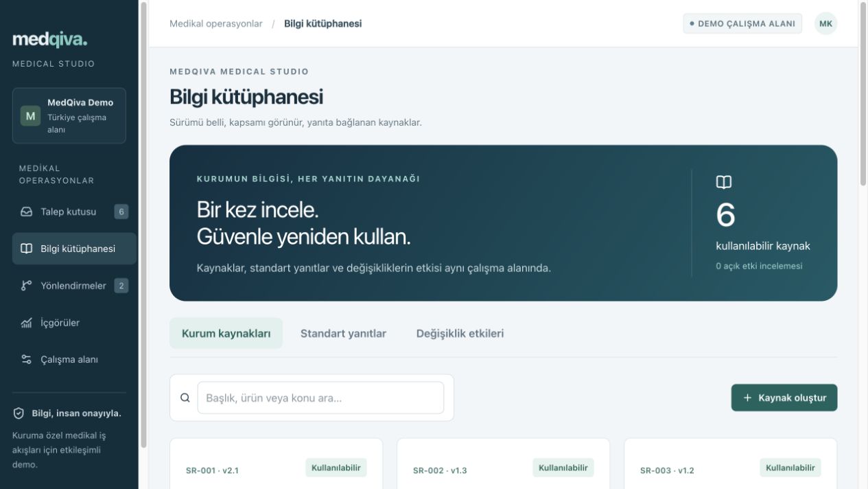Image resolution: width=868 pixels, height=489 pixels.
Task: Click the search magnifier icon
Action: coord(185,398)
